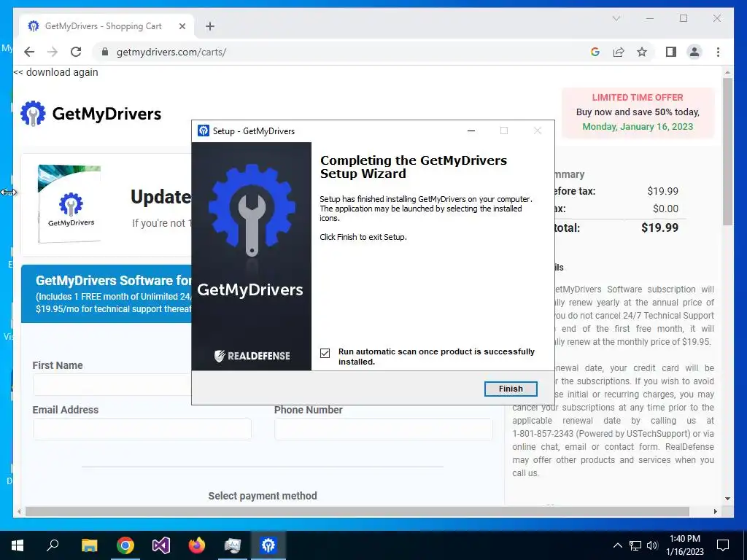Show hidden system tray icons
The height and width of the screenshot is (560, 747).
point(617,545)
